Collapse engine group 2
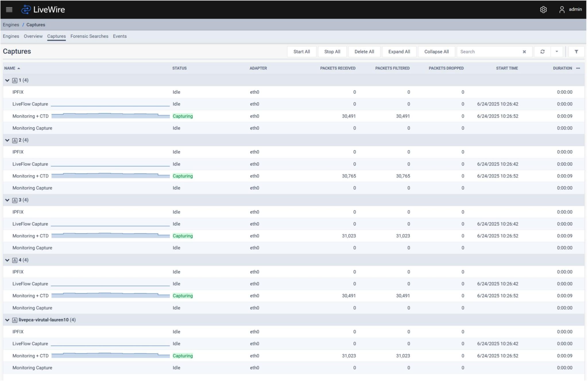Screen dimensions: 588x381 click(x=7, y=140)
